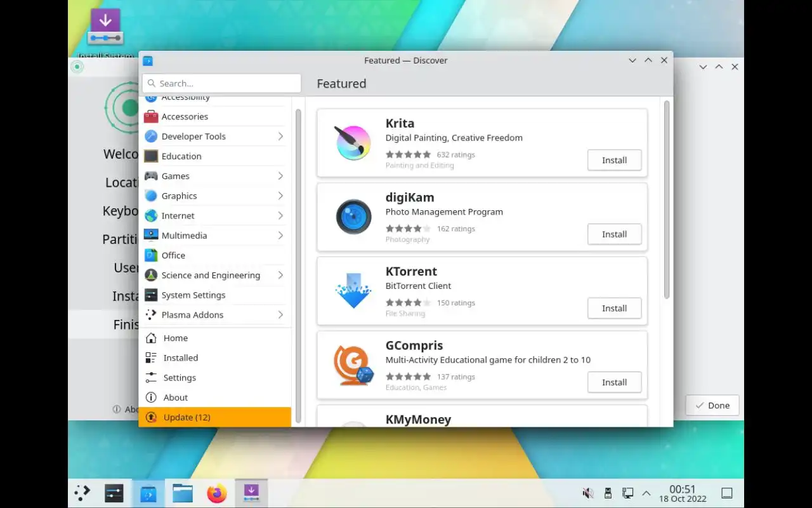812x508 pixels.
Task: Click the Installed apps icon
Action: point(151,358)
